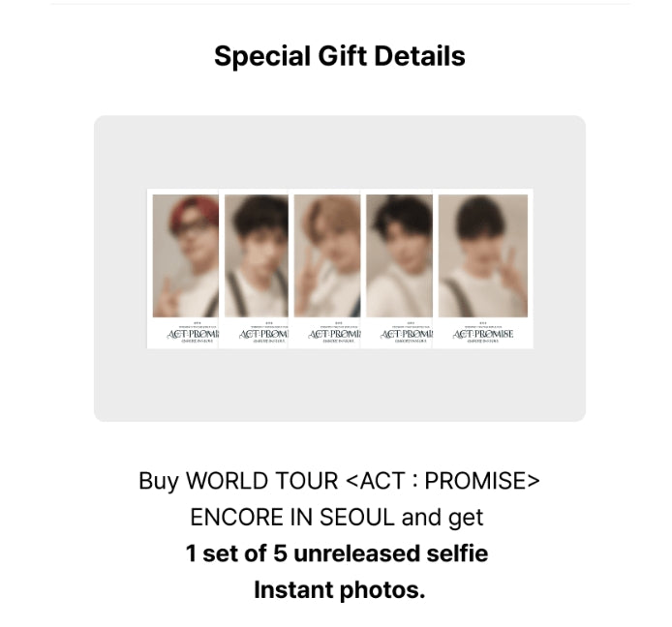Click the ACT:PROMISE logo under the first photo
The image size is (672, 627).
[193, 334]
